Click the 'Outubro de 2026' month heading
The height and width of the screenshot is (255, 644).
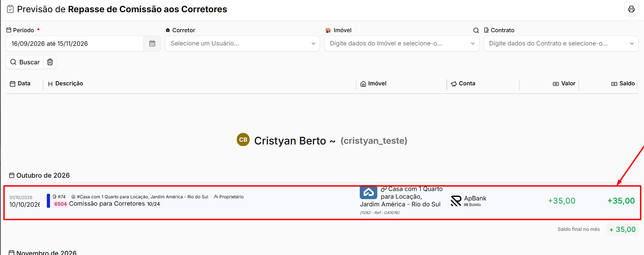click(40, 175)
